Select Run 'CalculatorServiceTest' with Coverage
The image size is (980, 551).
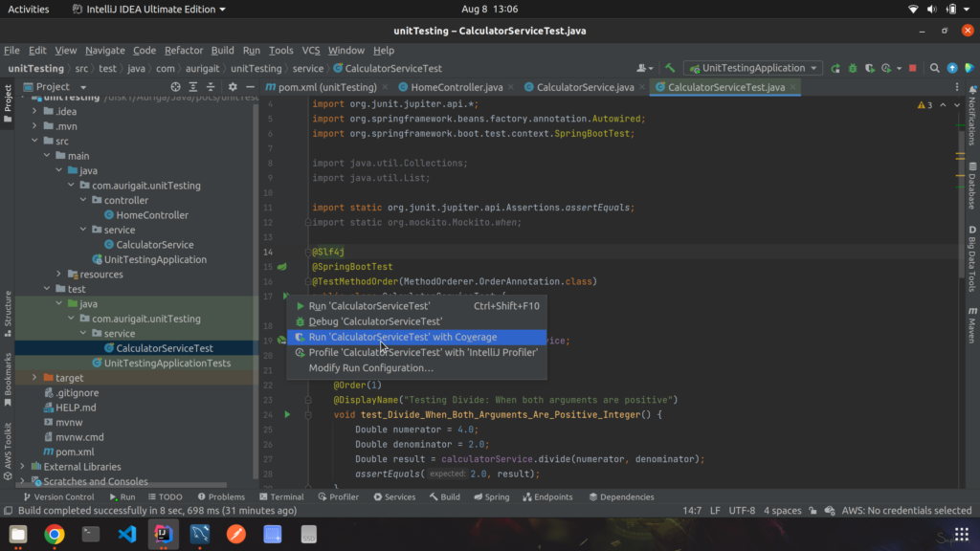[x=417, y=337]
